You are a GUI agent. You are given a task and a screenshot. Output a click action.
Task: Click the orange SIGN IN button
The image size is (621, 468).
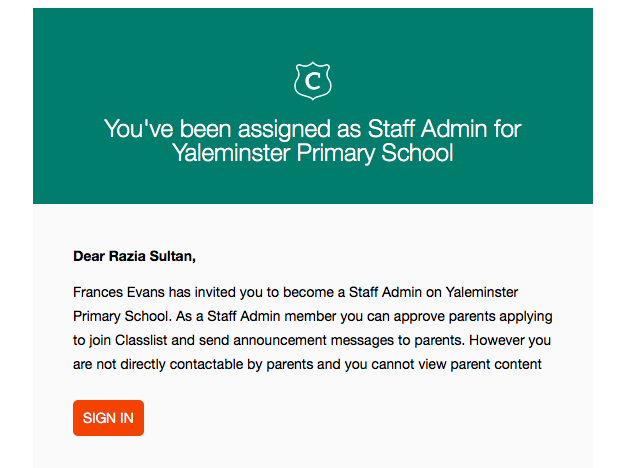click(x=108, y=418)
